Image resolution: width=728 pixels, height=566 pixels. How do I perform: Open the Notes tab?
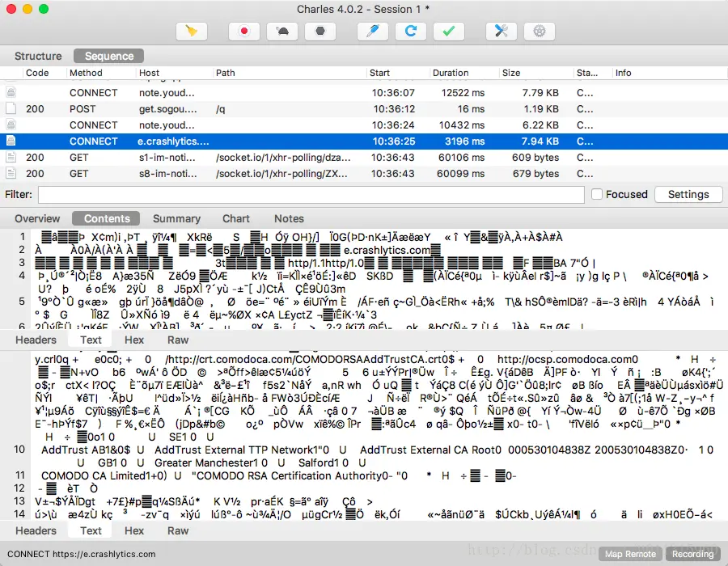point(289,218)
